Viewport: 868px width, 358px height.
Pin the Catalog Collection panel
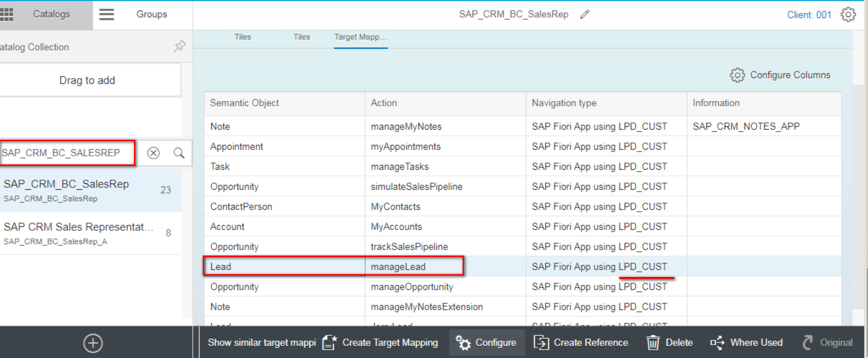[179, 46]
